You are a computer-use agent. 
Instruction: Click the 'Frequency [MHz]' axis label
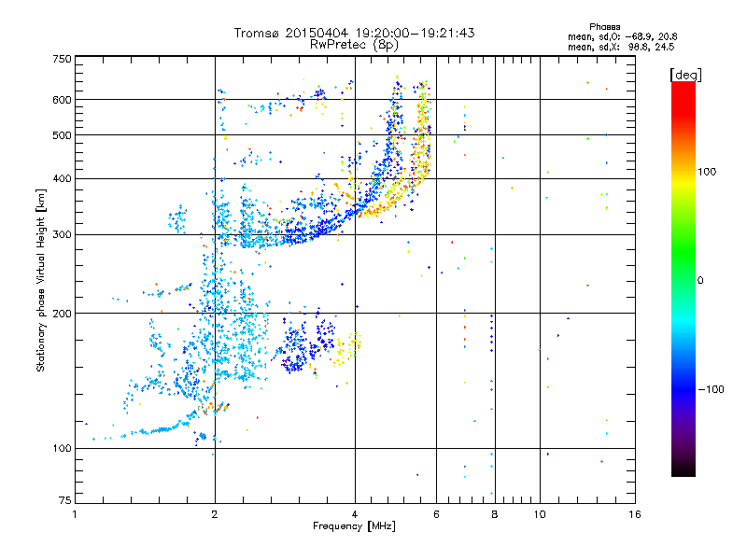[354, 526]
